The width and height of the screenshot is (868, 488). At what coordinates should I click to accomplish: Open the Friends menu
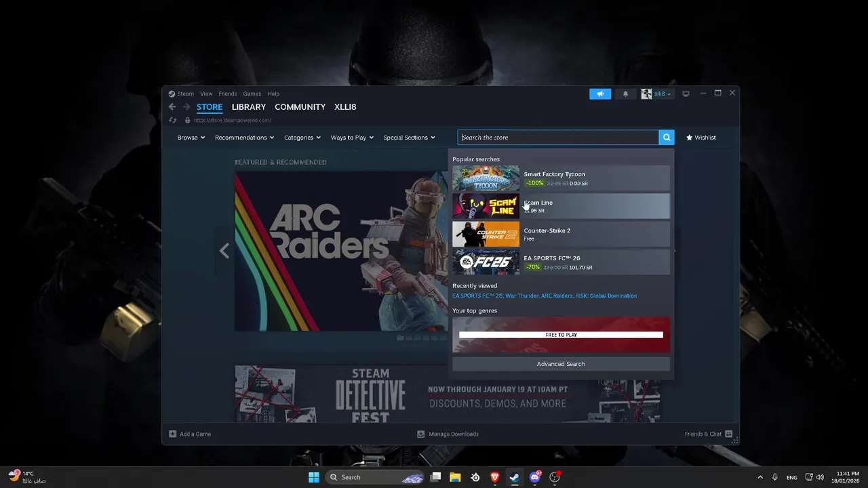(x=228, y=94)
